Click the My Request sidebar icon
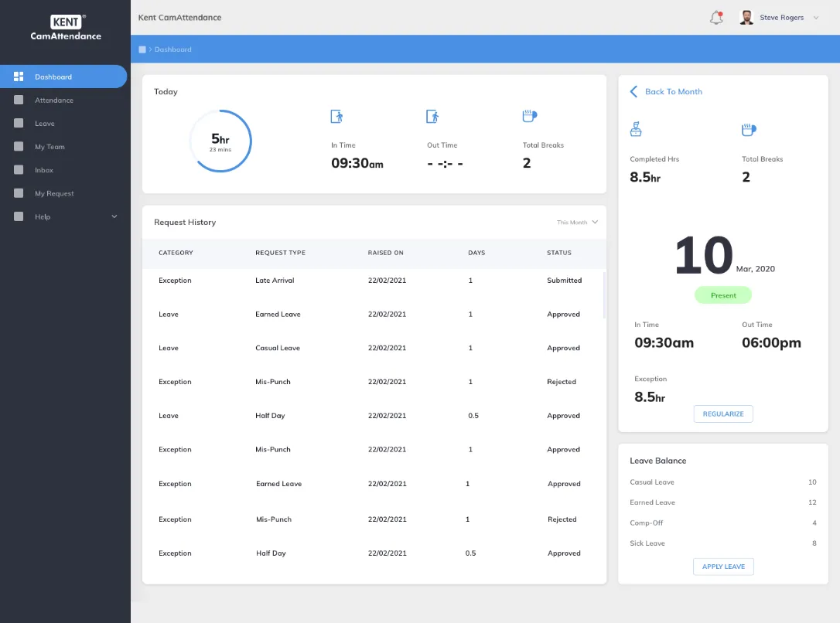 (19, 192)
